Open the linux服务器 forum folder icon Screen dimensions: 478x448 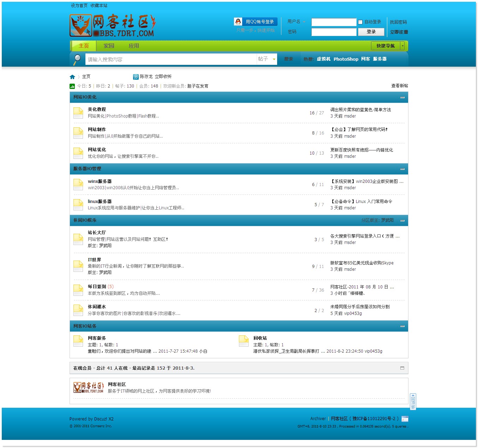click(78, 204)
